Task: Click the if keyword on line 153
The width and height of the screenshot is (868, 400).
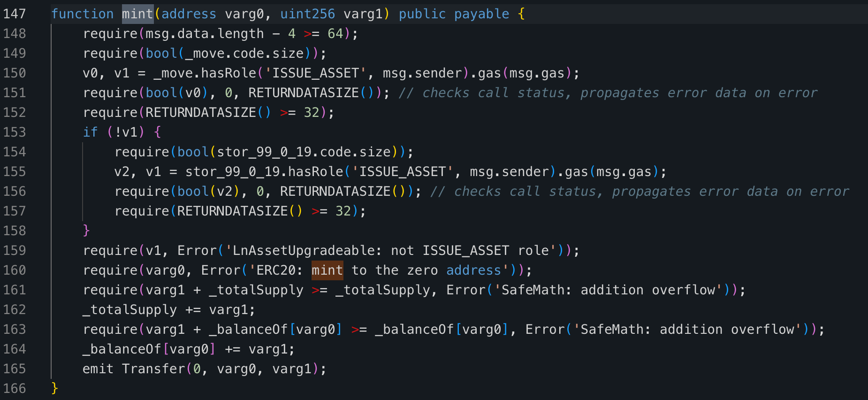Action: 91,132
